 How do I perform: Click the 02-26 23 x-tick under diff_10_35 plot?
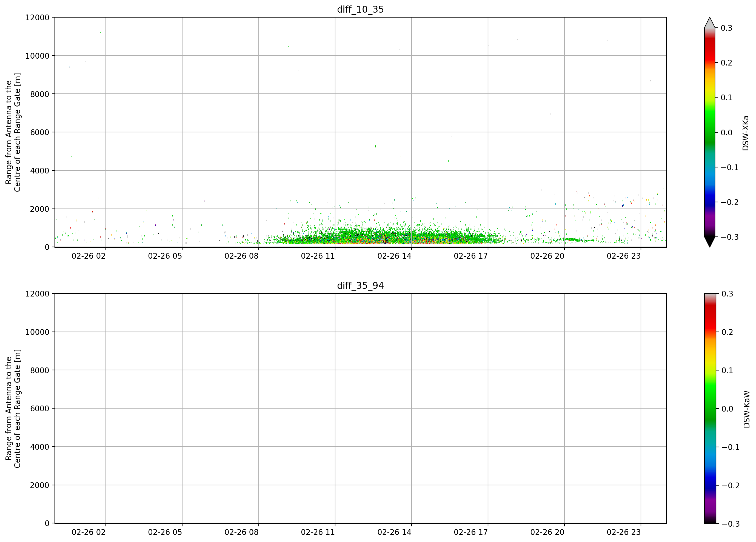point(624,256)
